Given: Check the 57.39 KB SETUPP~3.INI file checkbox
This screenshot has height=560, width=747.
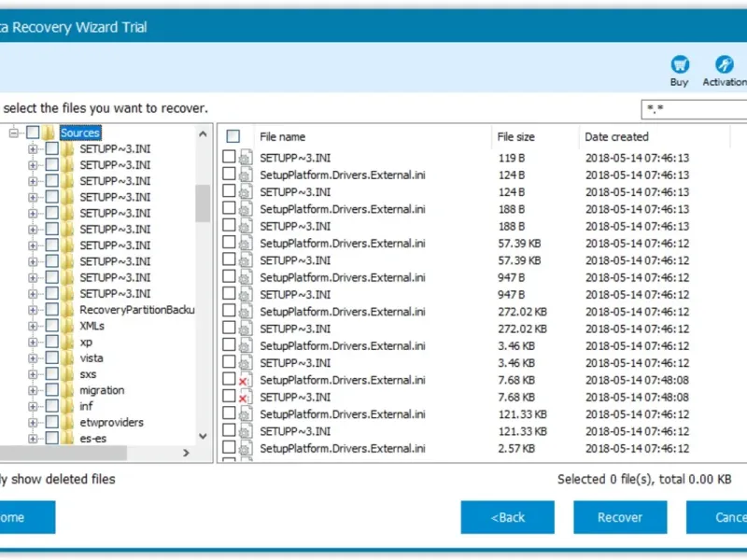Looking at the screenshot, I should [229, 259].
